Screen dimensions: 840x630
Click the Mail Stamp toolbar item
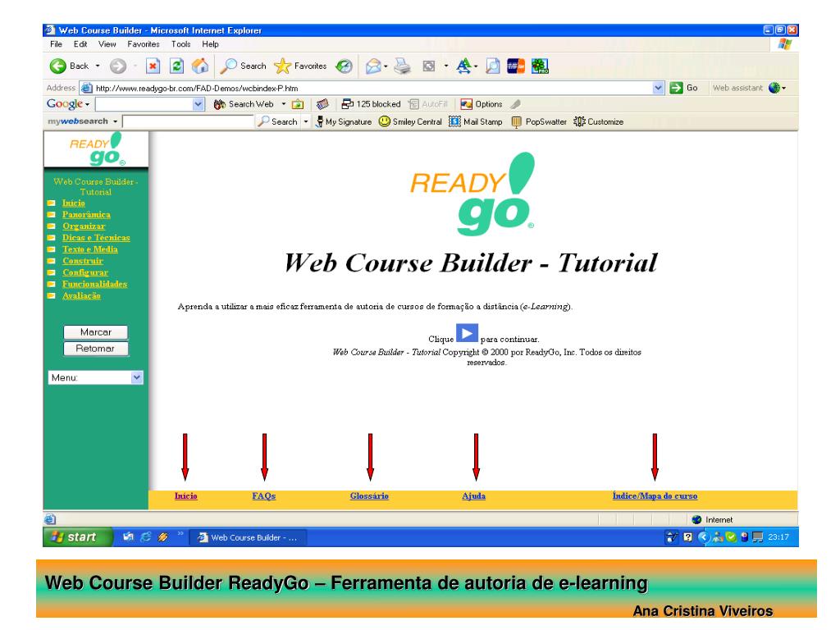(476, 121)
